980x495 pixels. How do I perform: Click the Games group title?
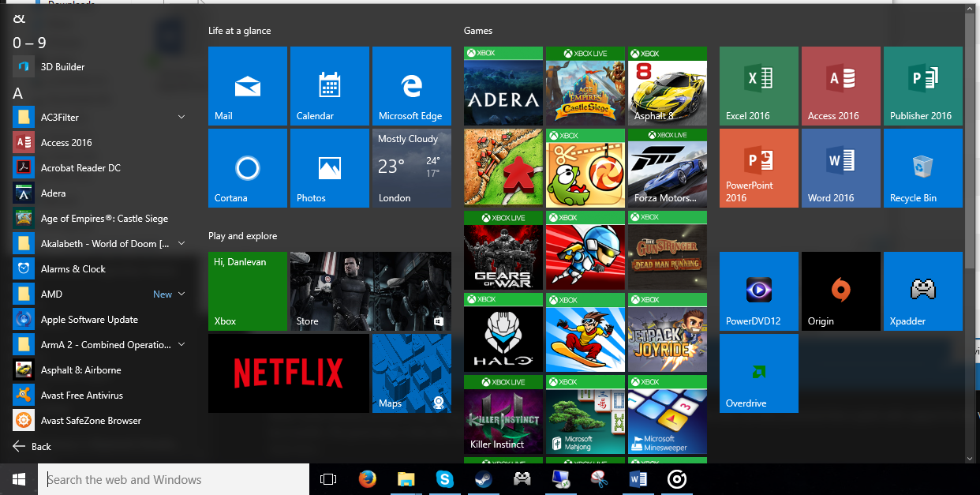tap(478, 31)
